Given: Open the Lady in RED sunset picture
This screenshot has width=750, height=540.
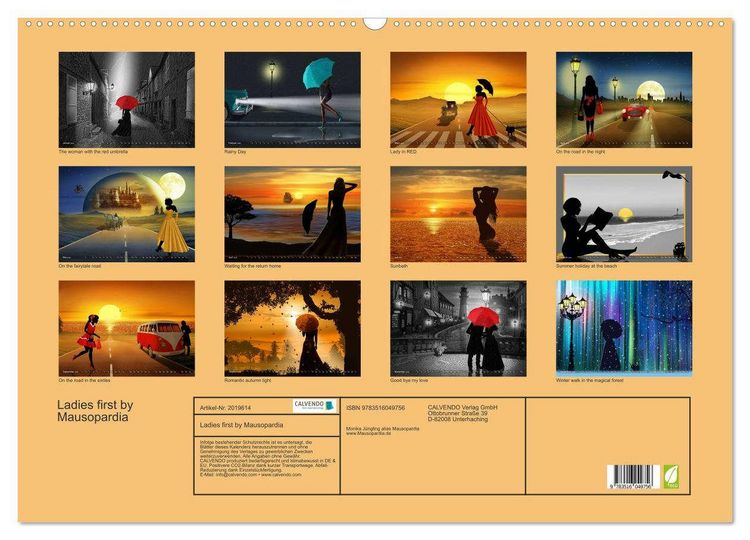Looking at the screenshot, I should coord(458,99).
